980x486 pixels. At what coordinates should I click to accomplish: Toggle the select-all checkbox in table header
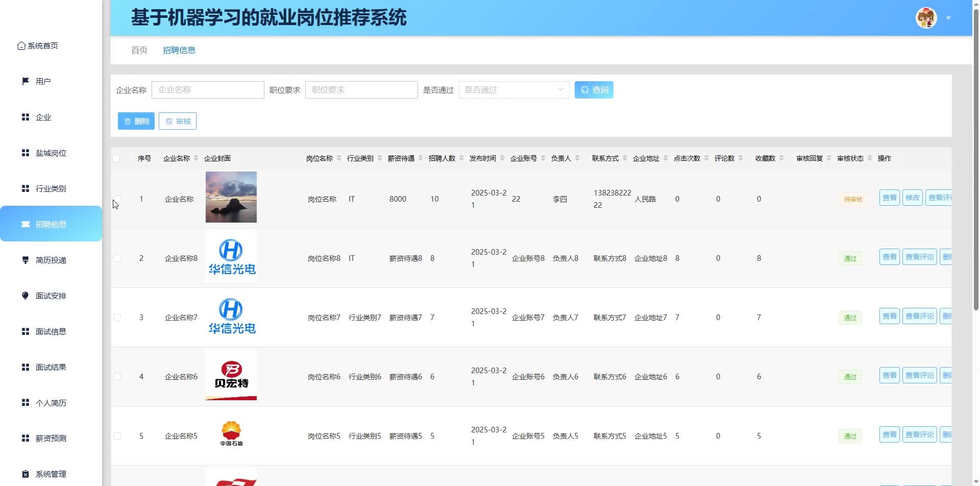point(116,158)
